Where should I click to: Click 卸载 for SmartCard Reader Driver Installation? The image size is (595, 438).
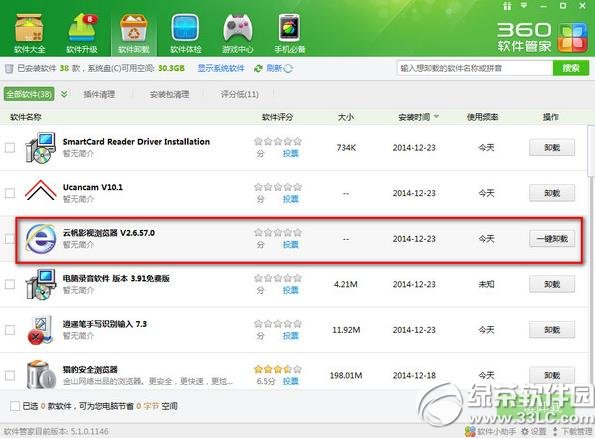552,148
